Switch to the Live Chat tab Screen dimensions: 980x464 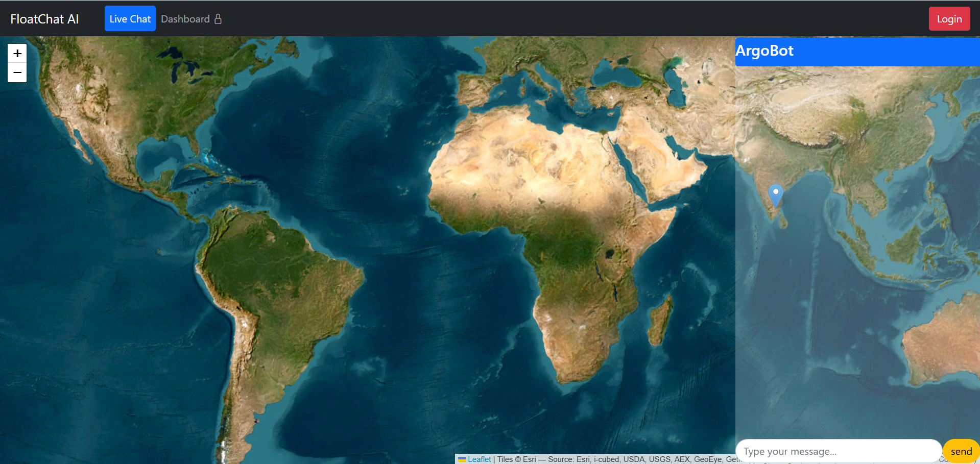point(130,19)
